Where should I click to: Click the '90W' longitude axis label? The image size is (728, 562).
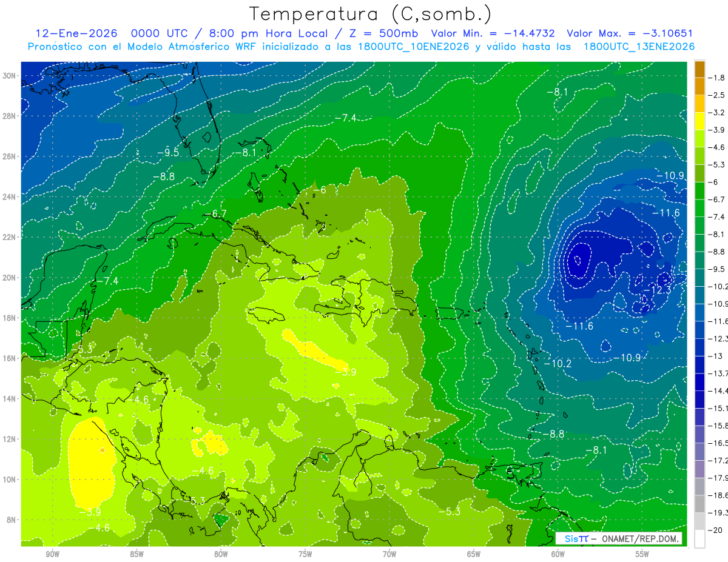coord(52,554)
